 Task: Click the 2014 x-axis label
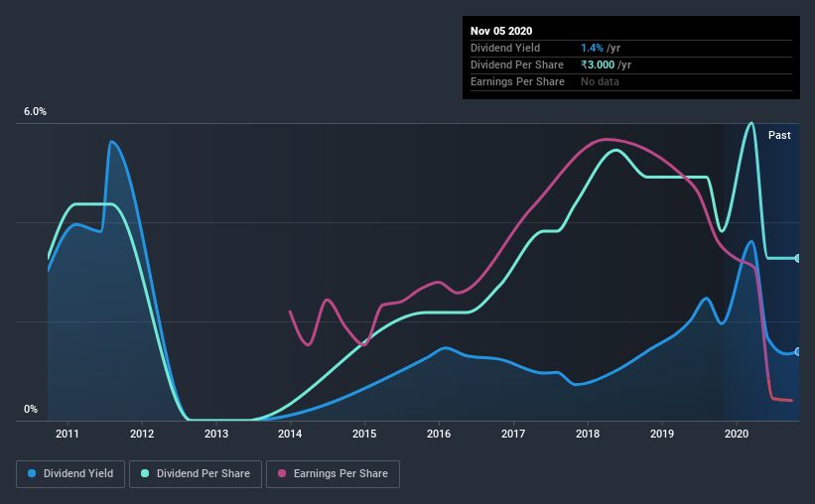[x=290, y=434]
